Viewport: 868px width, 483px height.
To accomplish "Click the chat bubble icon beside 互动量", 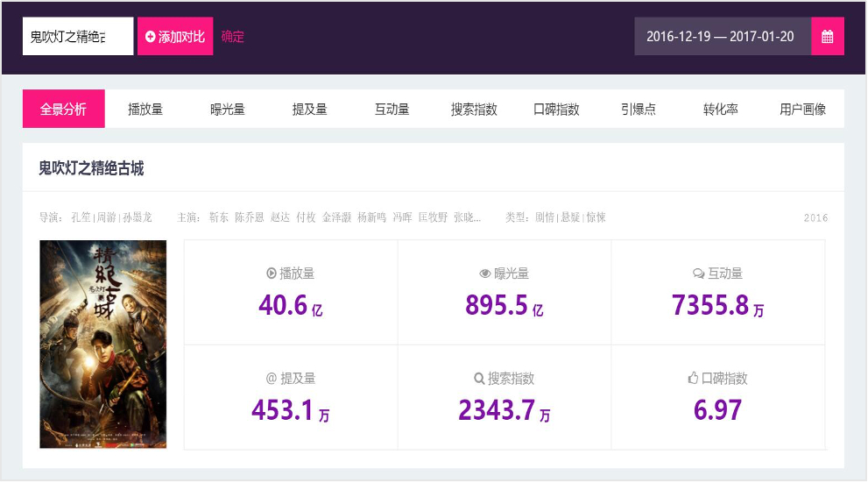I will tap(698, 273).
